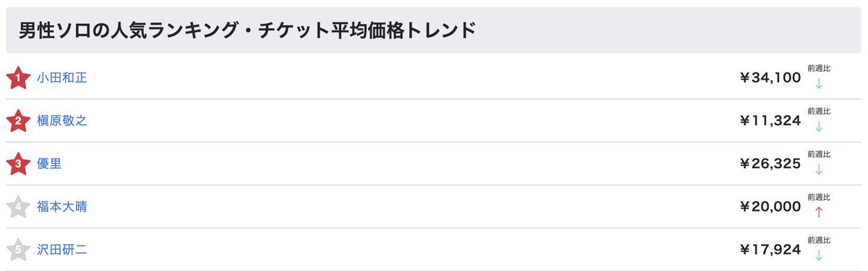Click the down arrow beside ¥26,325
Viewport: 868px width, 271px height.
[x=819, y=169]
